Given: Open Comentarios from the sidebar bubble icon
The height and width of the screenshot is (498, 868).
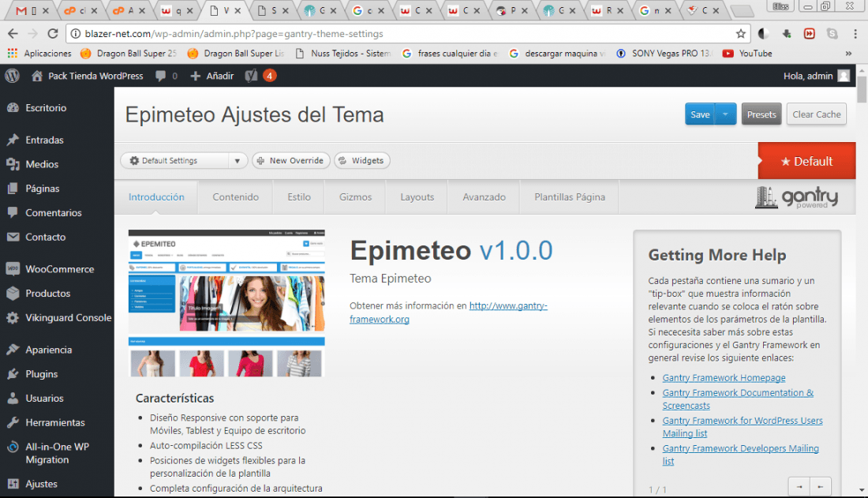Looking at the screenshot, I should click(x=13, y=213).
